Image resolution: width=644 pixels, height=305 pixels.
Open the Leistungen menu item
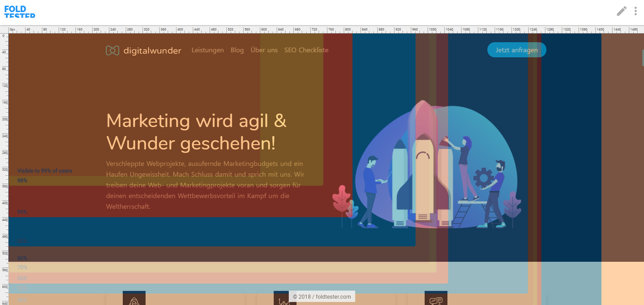tap(208, 50)
